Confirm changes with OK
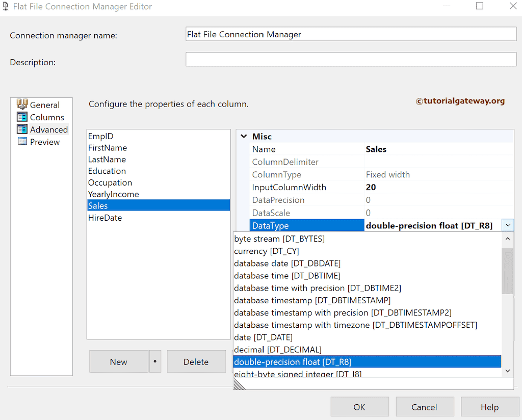522x420 pixels. 359,407
